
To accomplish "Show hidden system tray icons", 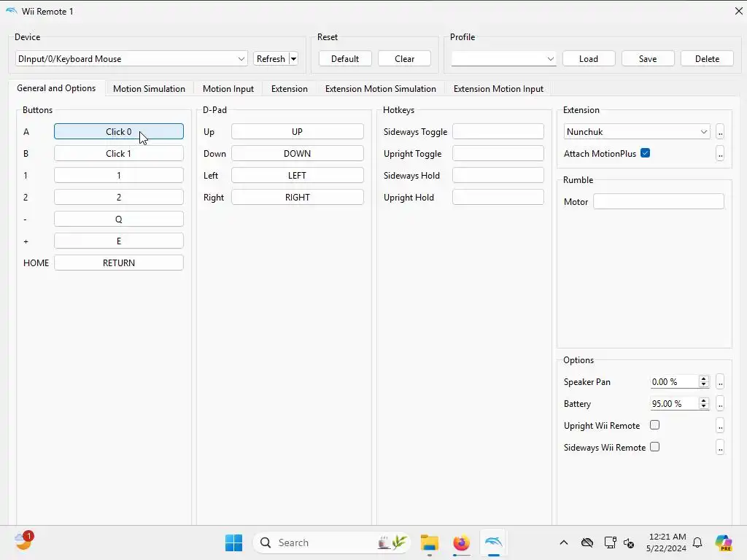I will point(564,542).
